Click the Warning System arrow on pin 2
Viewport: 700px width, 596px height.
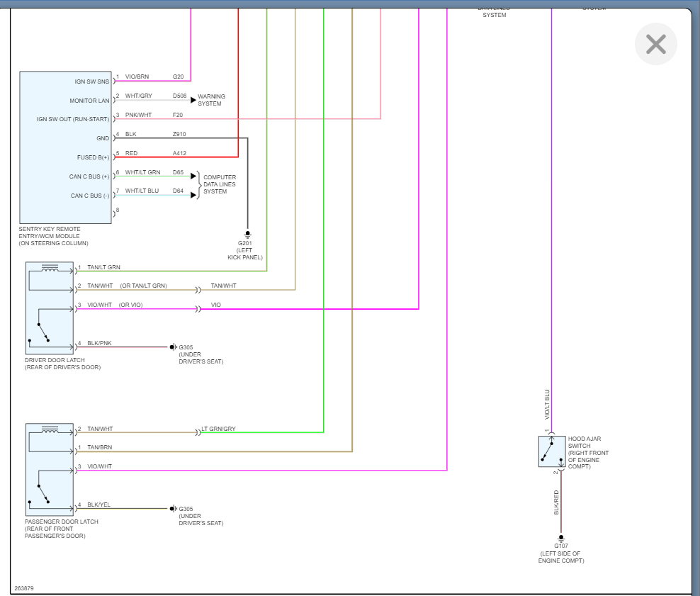pyautogui.click(x=193, y=100)
